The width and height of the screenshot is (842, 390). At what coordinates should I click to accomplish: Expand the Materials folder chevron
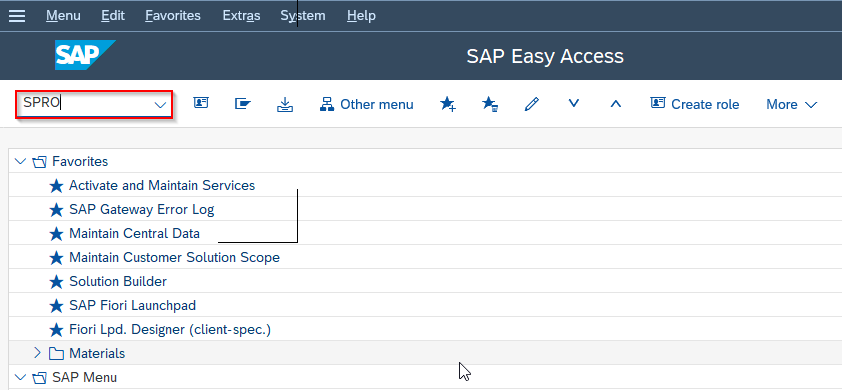click(x=37, y=353)
